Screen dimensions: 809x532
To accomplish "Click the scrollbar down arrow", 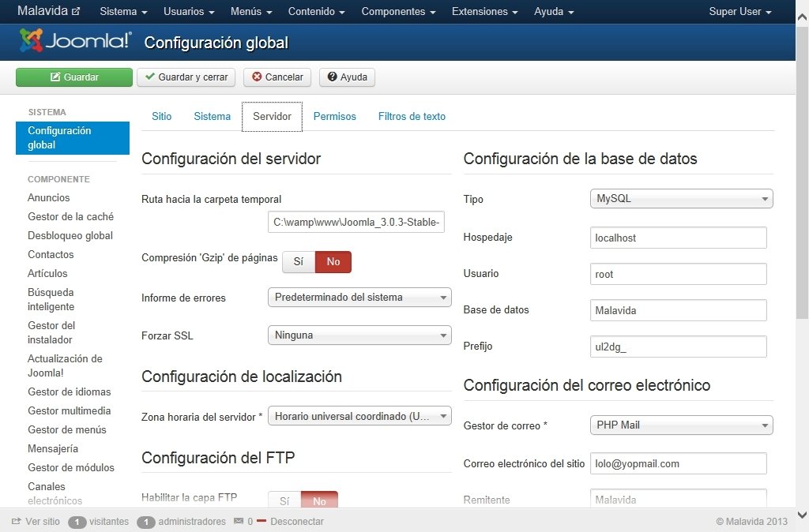I will pos(803,515).
